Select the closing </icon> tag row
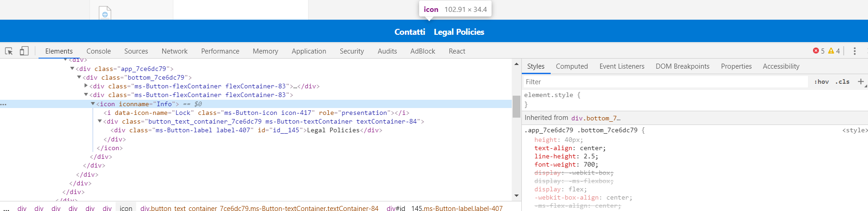Viewport: 868px width, 211px height. coord(110,148)
